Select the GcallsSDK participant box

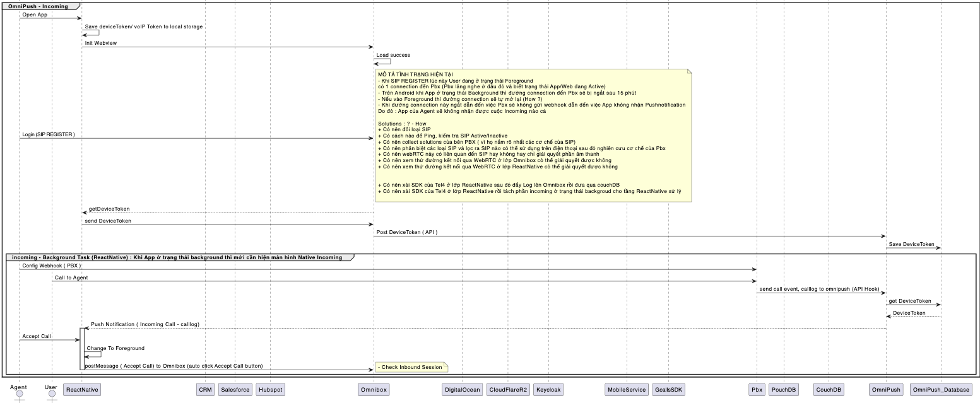point(668,390)
